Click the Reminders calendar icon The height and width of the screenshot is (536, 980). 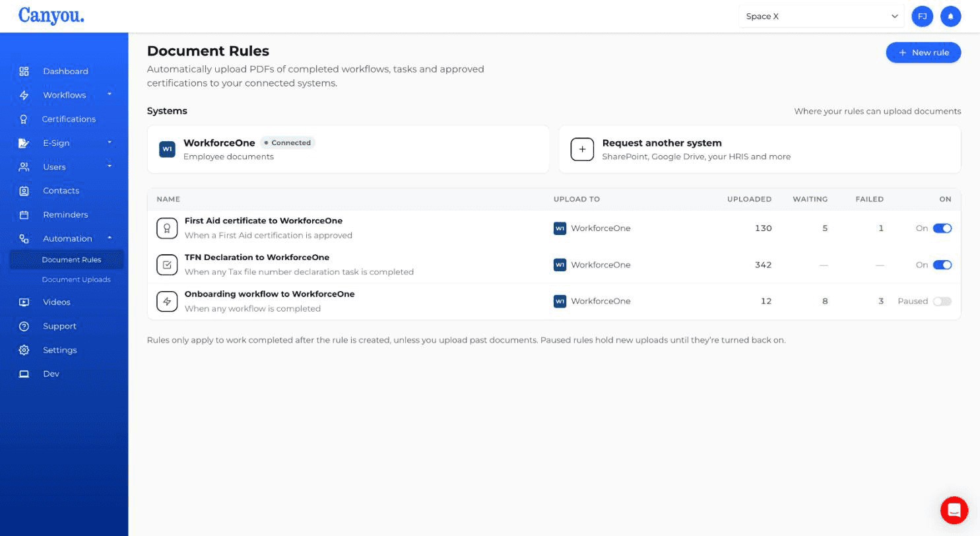pos(24,215)
